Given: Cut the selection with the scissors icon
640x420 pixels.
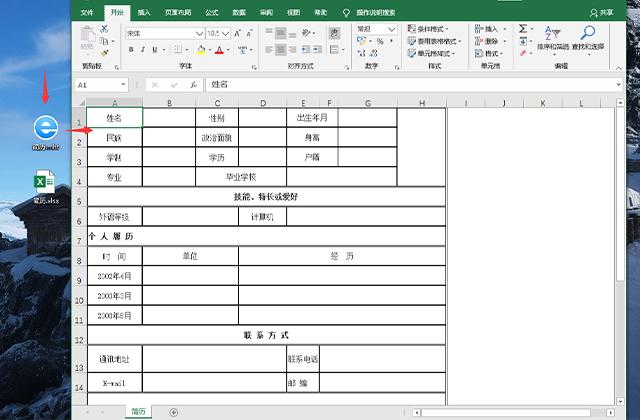Looking at the screenshot, I should [104, 29].
